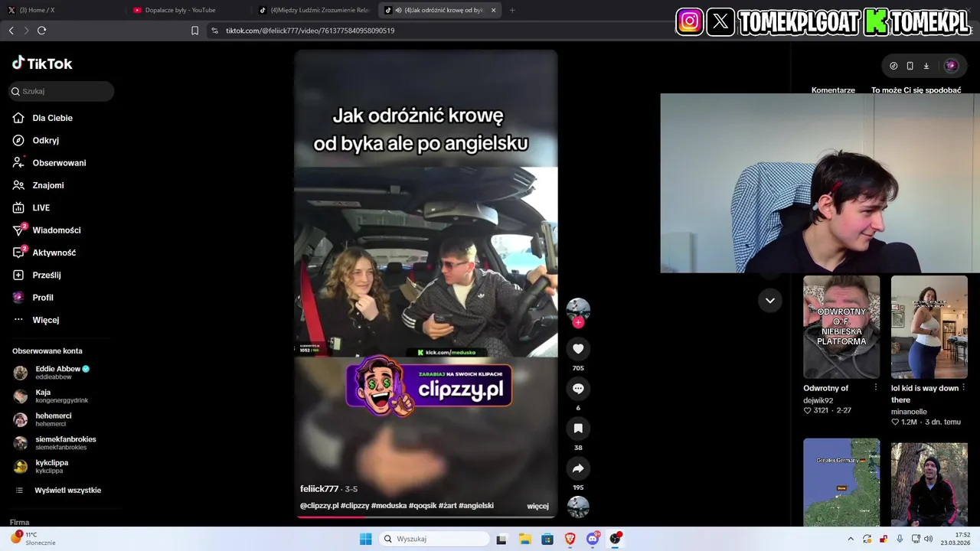Open profile avatar in top pill
Image resolution: width=980 pixels, height=551 pixels.
(x=951, y=66)
